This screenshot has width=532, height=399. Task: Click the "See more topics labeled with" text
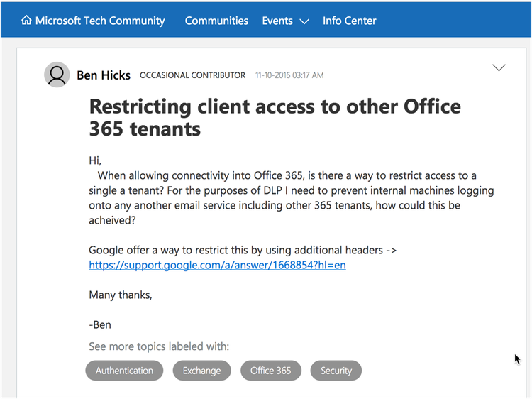pos(159,346)
